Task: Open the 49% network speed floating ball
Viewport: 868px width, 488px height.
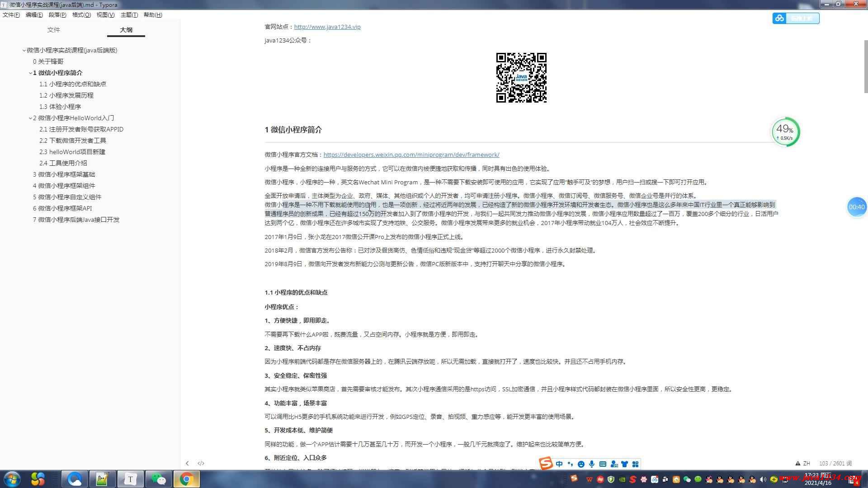Action: 786,132
